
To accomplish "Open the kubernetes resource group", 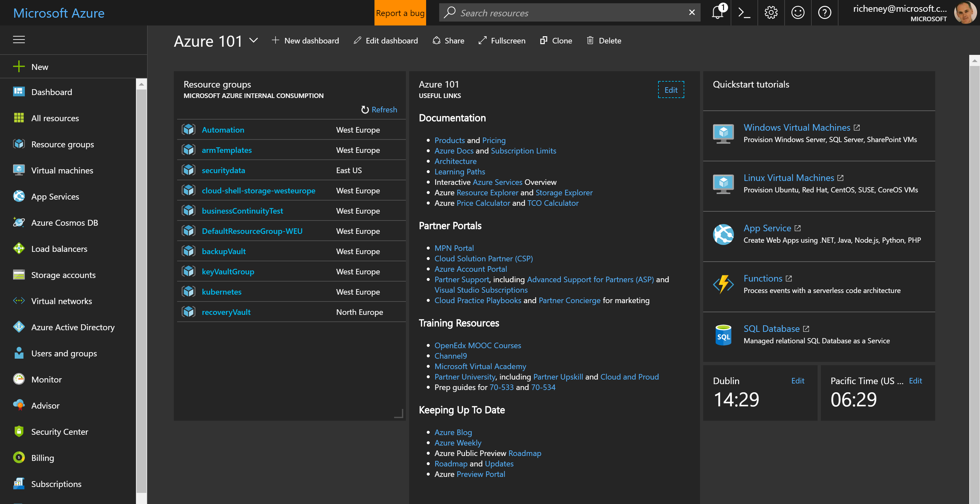I will coord(222,292).
